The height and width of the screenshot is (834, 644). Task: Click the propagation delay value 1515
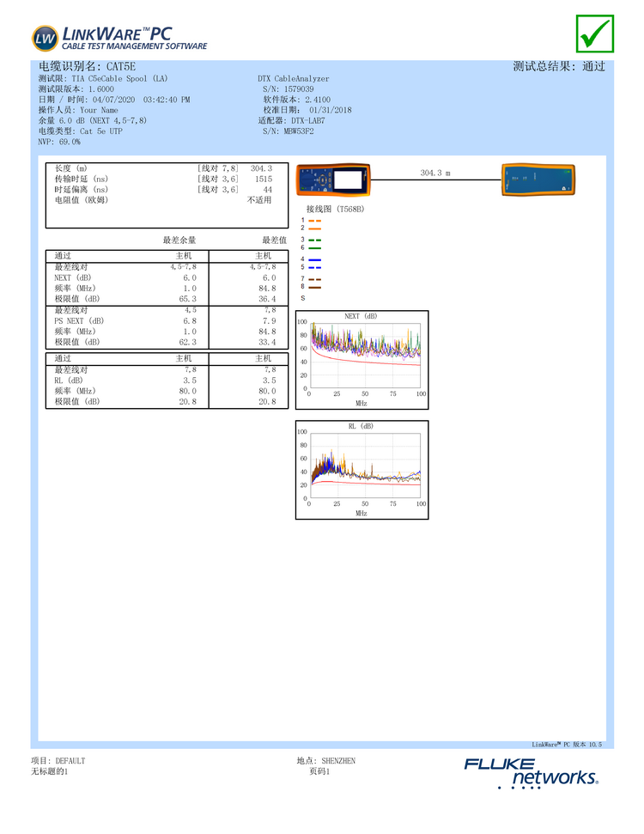(x=263, y=180)
